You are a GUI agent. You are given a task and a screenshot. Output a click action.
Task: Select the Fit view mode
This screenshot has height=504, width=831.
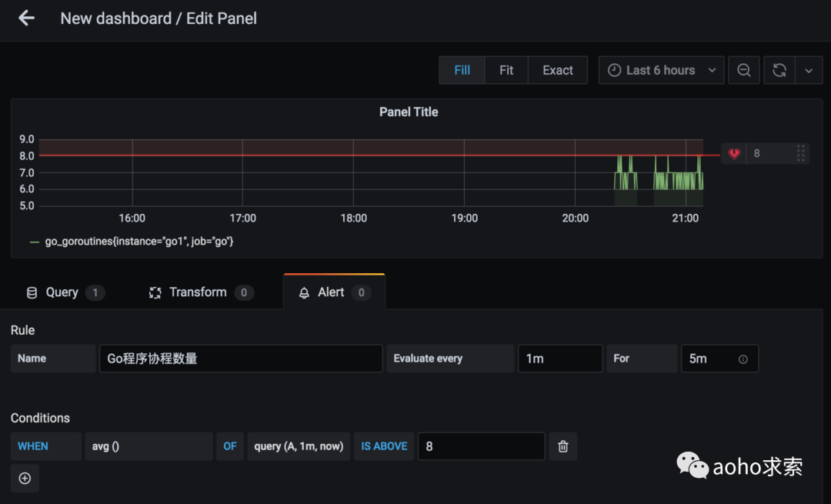click(506, 70)
